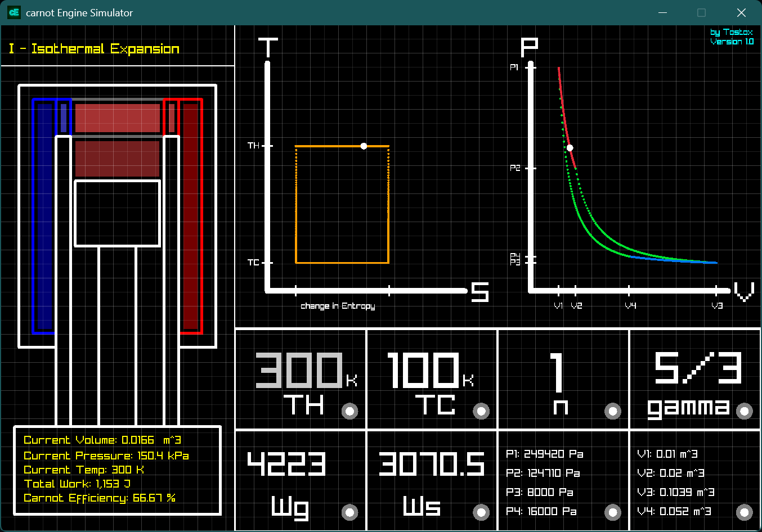Viewport: 762px width, 532px height.
Task: Click the 5/3 gamma value
Action: (x=698, y=368)
